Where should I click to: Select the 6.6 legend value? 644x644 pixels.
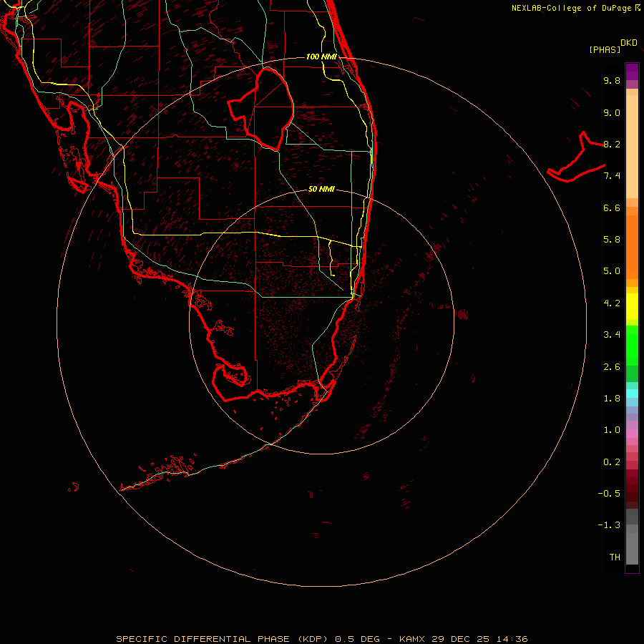(612, 208)
